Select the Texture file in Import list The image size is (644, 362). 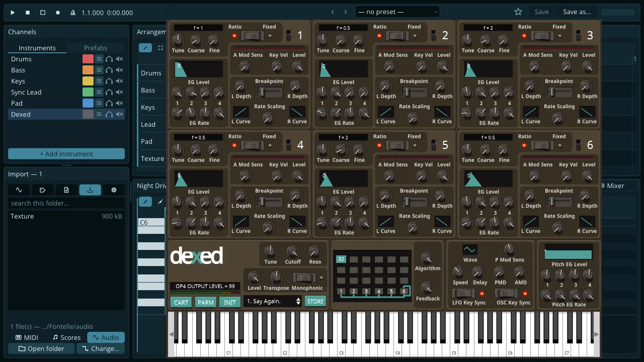pyautogui.click(x=66, y=216)
